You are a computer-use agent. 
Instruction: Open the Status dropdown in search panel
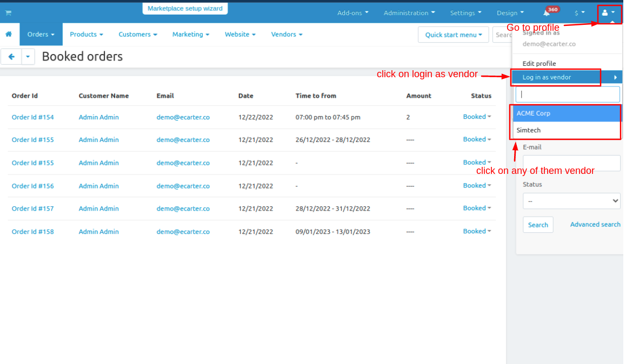571,201
